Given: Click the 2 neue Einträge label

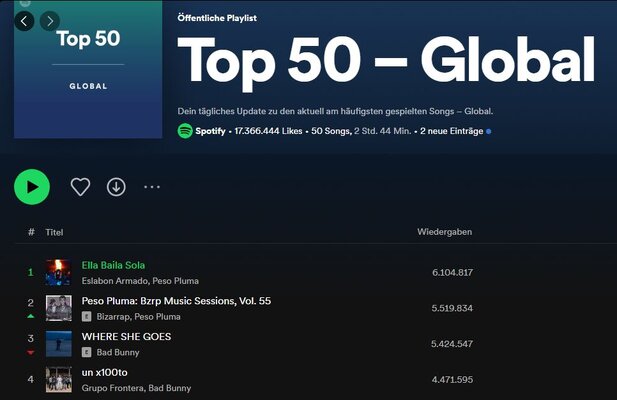Looking at the screenshot, I should 451,131.
